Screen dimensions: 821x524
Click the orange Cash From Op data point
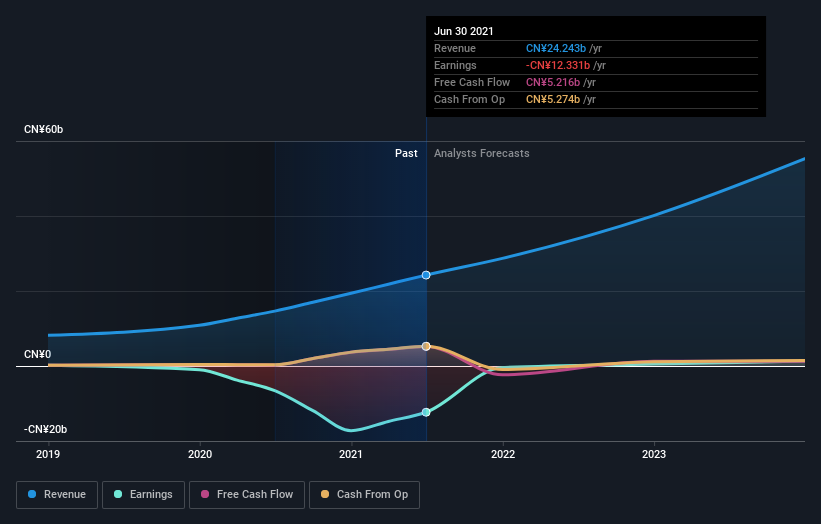coord(426,346)
